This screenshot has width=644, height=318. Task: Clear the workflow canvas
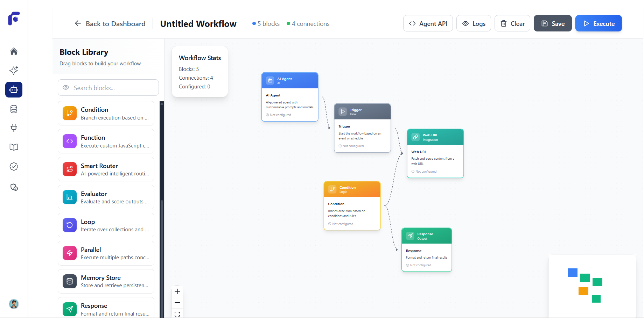coord(512,23)
